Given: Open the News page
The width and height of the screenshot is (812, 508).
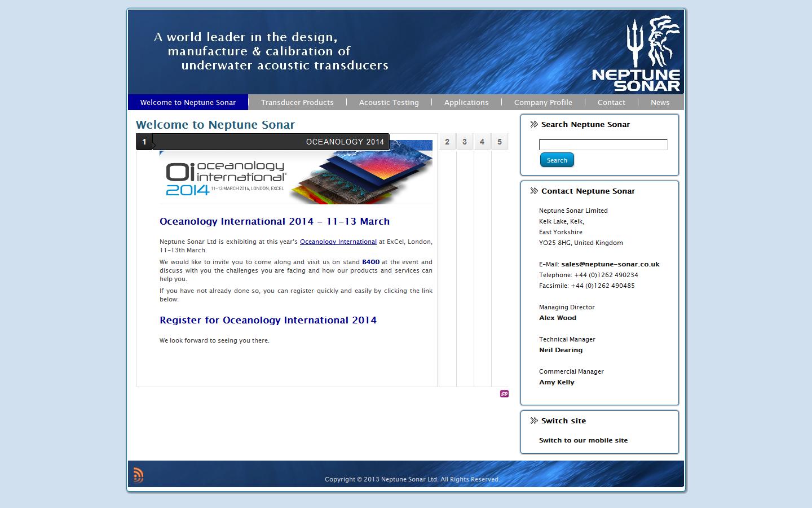Looking at the screenshot, I should pos(660,102).
